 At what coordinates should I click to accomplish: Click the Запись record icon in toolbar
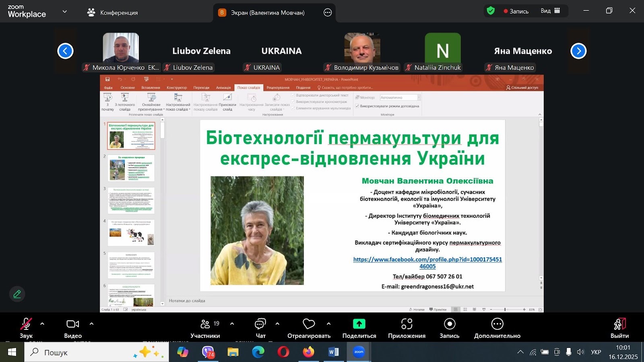(x=449, y=324)
